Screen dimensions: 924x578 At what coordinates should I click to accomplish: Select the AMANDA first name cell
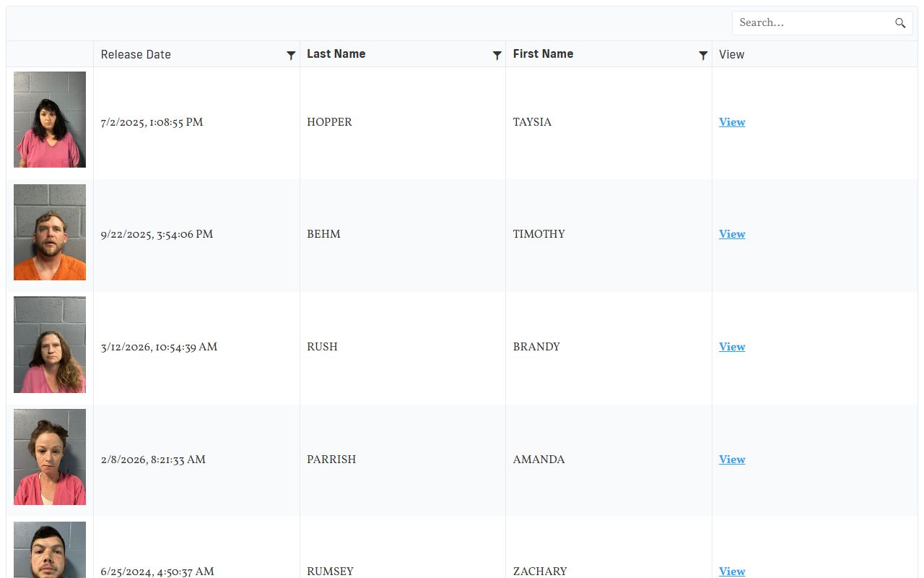[609, 460]
